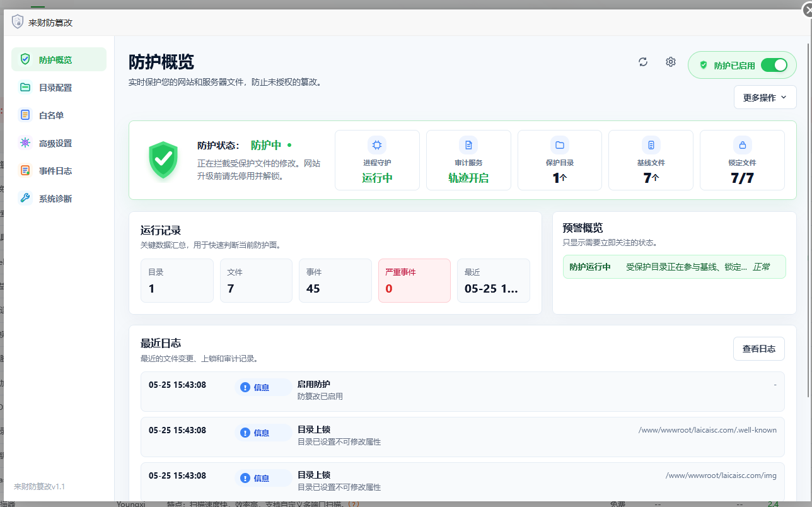812x507 pixels.
Task: Open 事件日志 in the sidebar
Action: pos(59,171)
